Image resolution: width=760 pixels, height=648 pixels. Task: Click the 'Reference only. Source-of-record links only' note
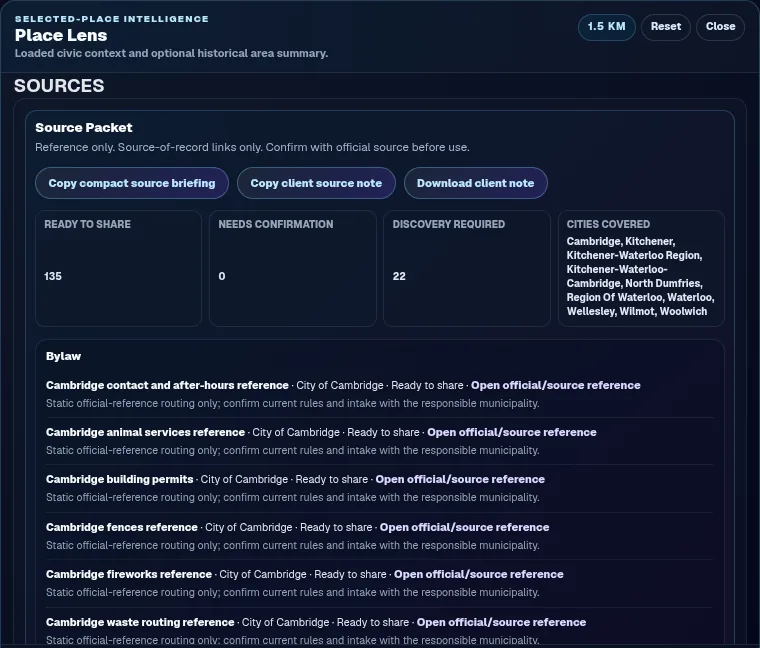pos(252,147)
